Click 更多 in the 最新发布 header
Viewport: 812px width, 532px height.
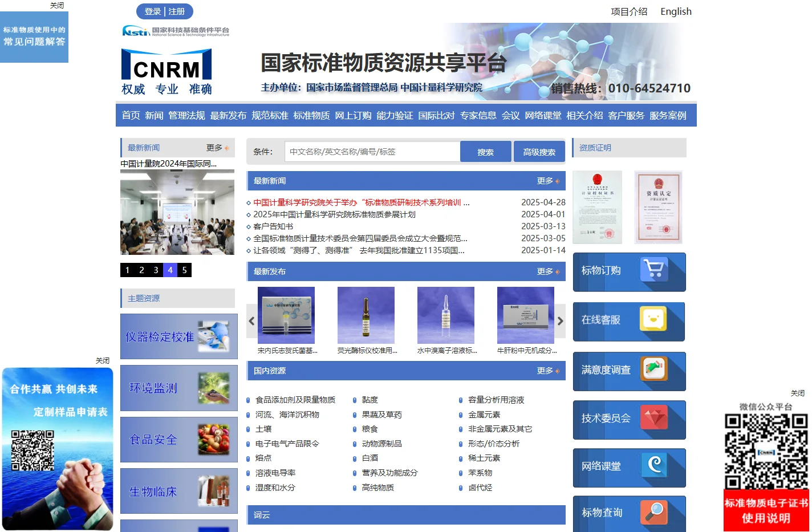click(548, 271)
